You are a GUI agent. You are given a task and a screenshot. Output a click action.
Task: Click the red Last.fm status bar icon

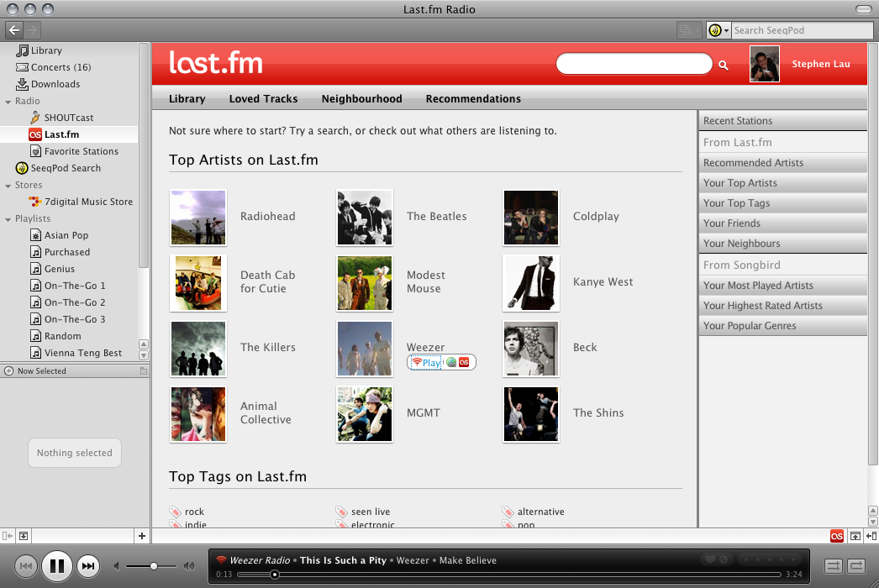(836, 537)
